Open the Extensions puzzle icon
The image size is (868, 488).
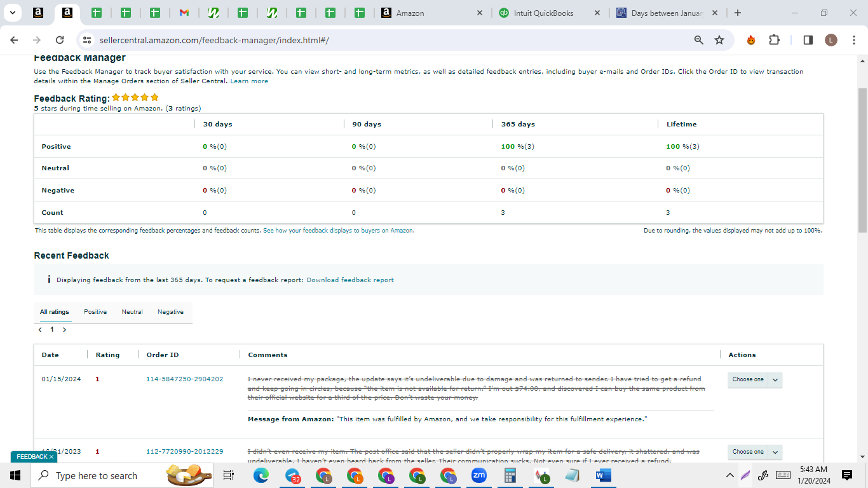pyautogui.click(x=774, y=40)
